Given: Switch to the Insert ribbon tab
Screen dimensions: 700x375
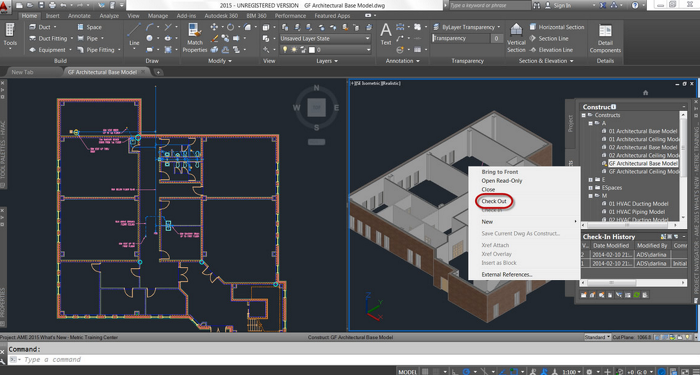Looking at the screenshot, I should coord(53,16).
